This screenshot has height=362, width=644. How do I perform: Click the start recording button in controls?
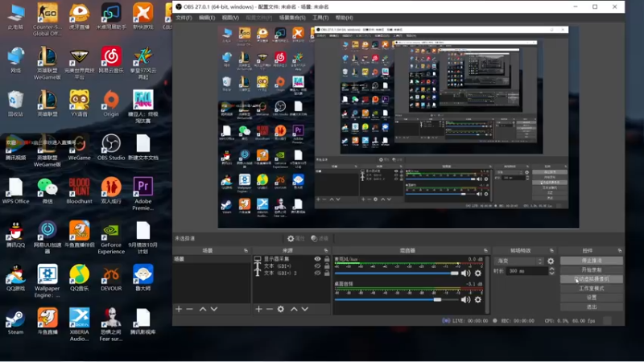coord(592,269)
